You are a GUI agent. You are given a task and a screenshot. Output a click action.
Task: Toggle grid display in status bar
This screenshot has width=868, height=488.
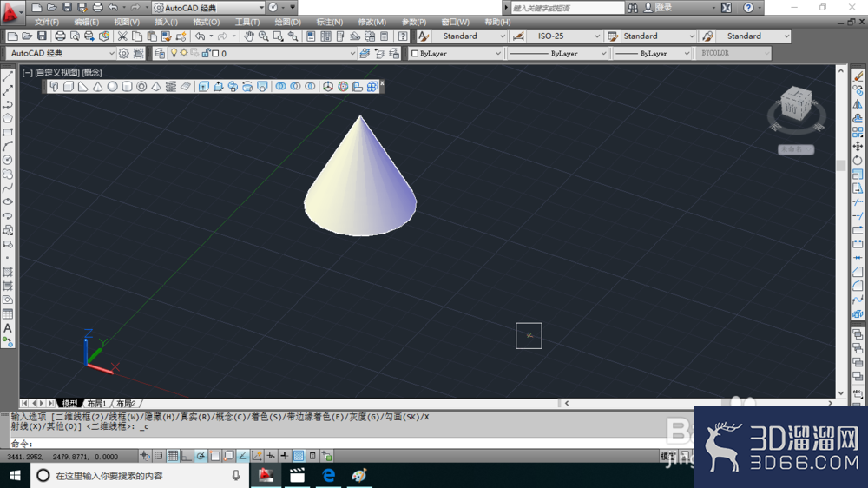click(x=173, y=456)
